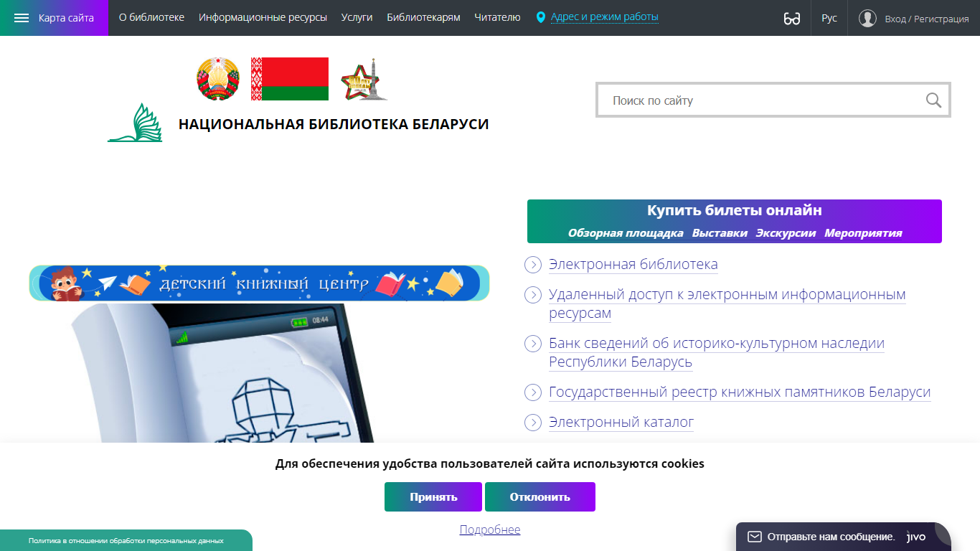The width and height of the screenshot is (980, 551).
Task: Click Купить билеты онлайн heading
Action: pos(735,210)
